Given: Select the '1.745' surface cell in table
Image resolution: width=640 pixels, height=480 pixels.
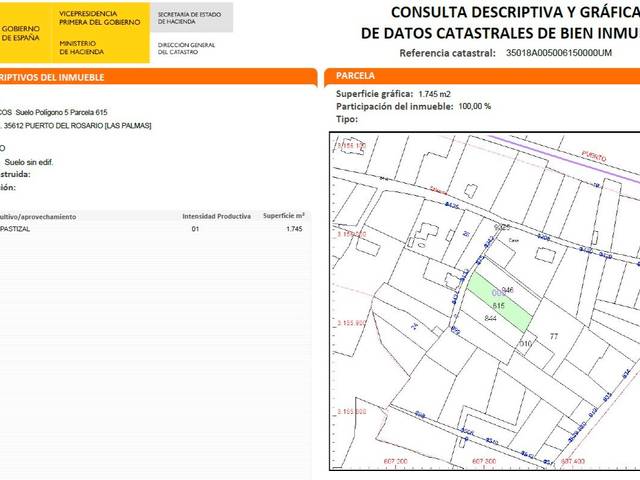Looking at the screenshot, I should click(294, 229).
